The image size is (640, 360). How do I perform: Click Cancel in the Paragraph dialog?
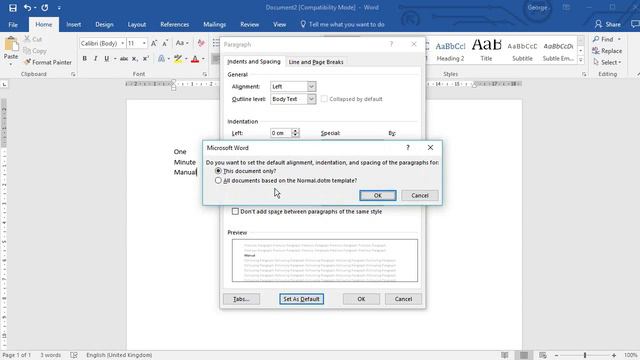pyautogui.click(x=403, y=299)
